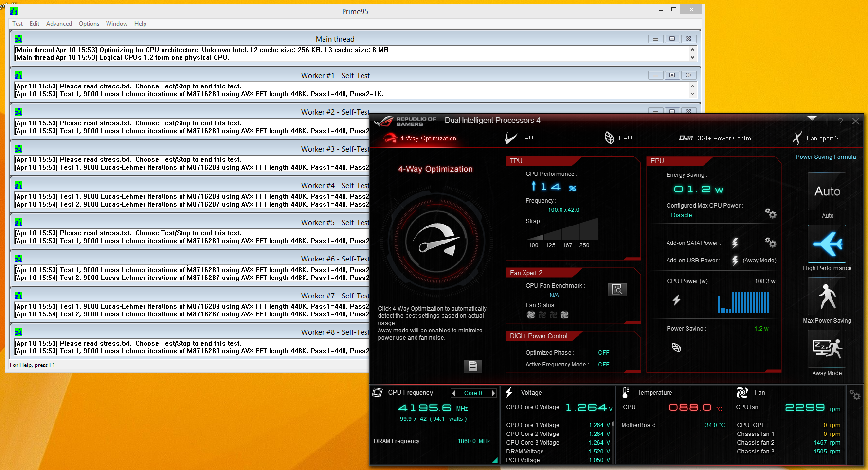Click the CPU Power lightning icon
Image resolution: width=868 pixels, height=470 pixels.
pyautogui.click(x=676, y=300)
